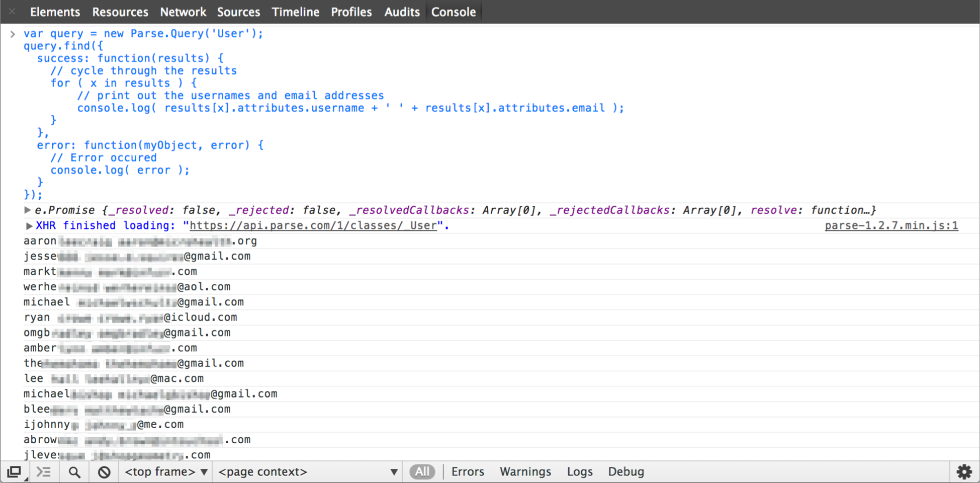Click the 'query.find({' code line
This screenshot has width=980, height=483.
click(63, 46)
